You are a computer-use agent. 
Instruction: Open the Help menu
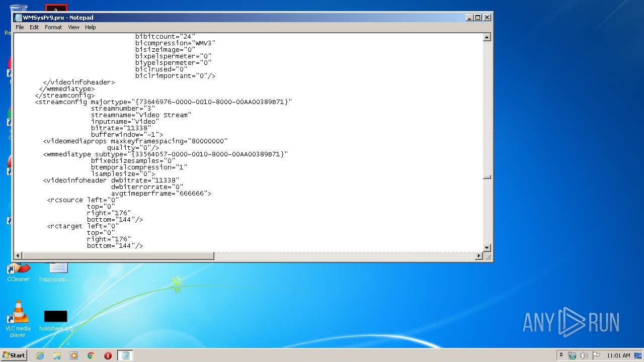tap(90, 27)
